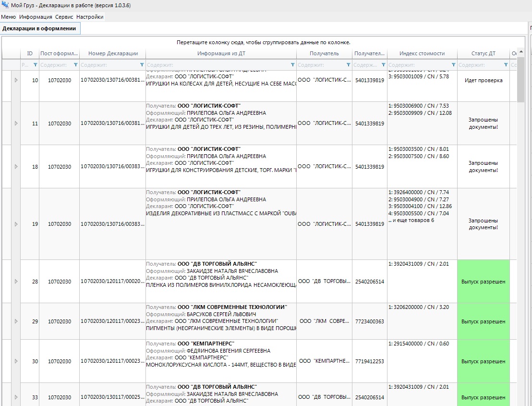
Task: Click filter funnel in Индекс стоимости column
Action: (x=453, y=64)
